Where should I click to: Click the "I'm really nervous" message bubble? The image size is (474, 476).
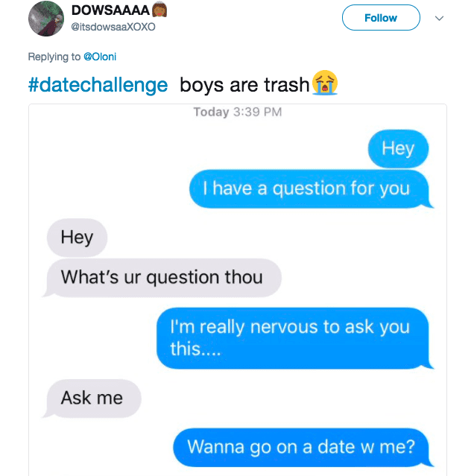294,338
